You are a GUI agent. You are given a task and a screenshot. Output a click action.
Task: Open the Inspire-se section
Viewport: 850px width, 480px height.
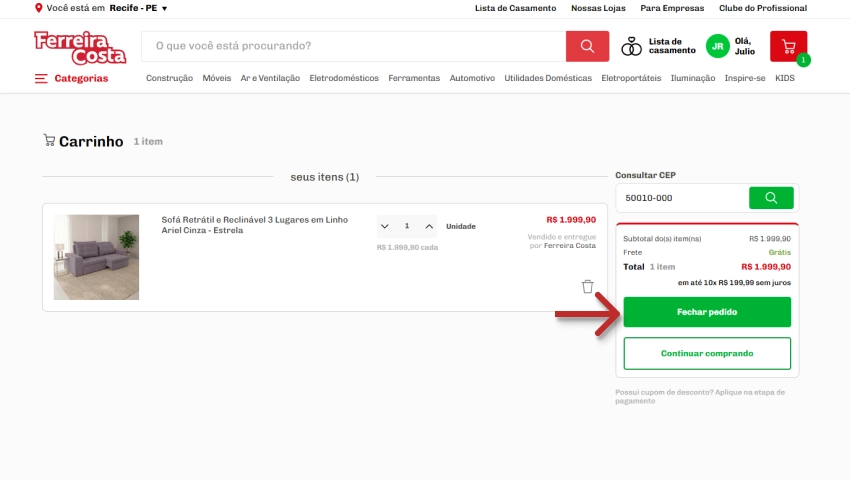pyautogui.click(x=745, y=78)
